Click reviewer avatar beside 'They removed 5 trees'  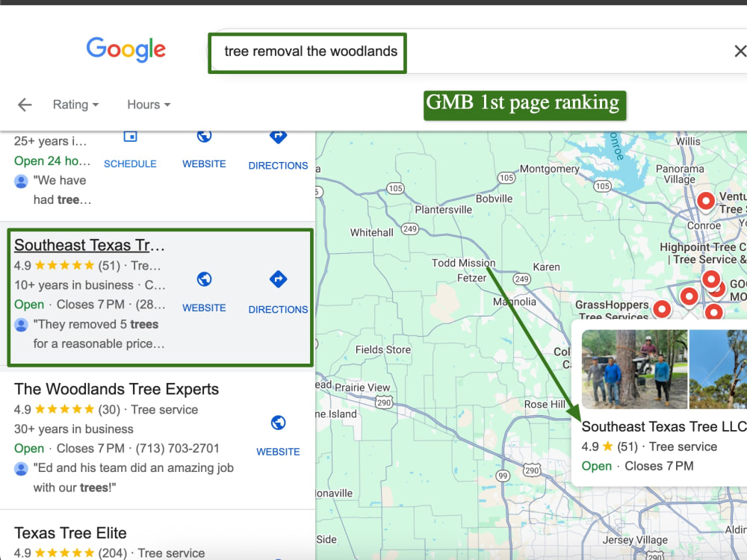point(21,325)
